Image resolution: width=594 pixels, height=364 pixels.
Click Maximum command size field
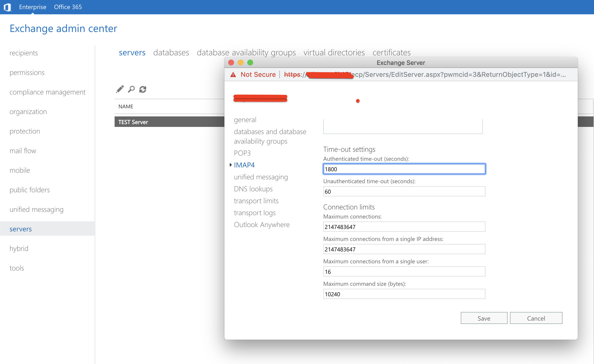click(x=404, y=294)
